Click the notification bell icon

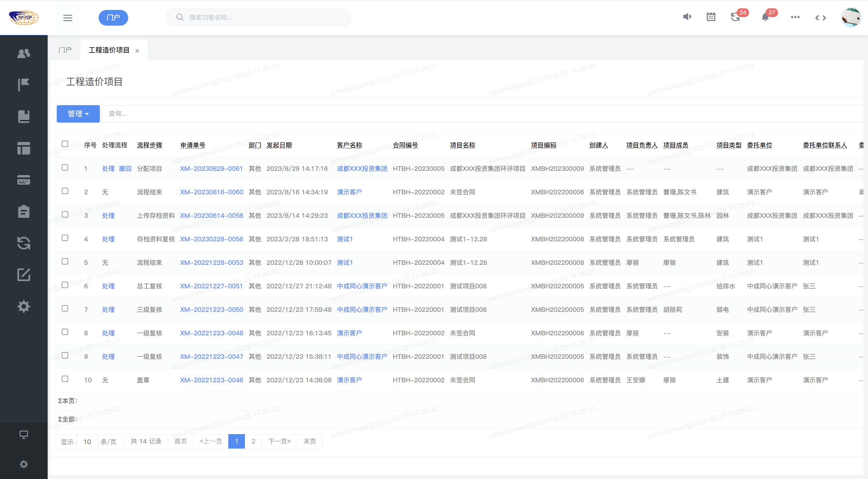[x=765, y=17]
